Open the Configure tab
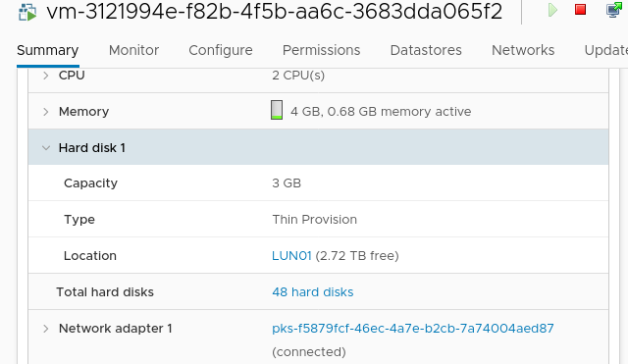The height and width of the screenshot is (364, 628). click(221, 50)
